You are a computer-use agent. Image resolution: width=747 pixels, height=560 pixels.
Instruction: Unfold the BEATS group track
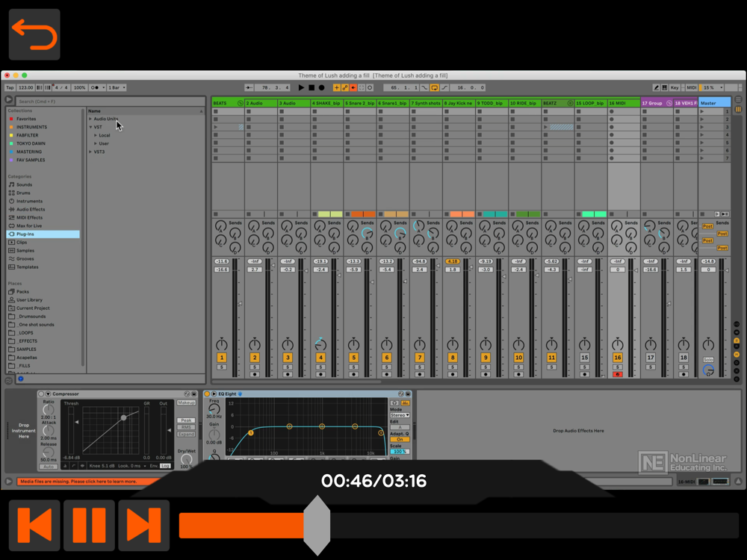point(240,103)
